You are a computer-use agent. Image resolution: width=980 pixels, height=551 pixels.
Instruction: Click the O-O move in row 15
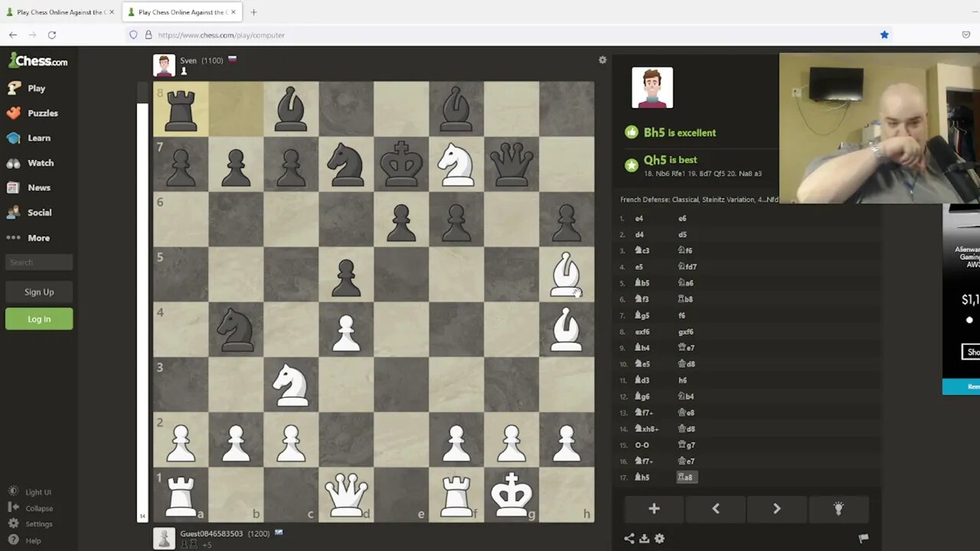642,445
